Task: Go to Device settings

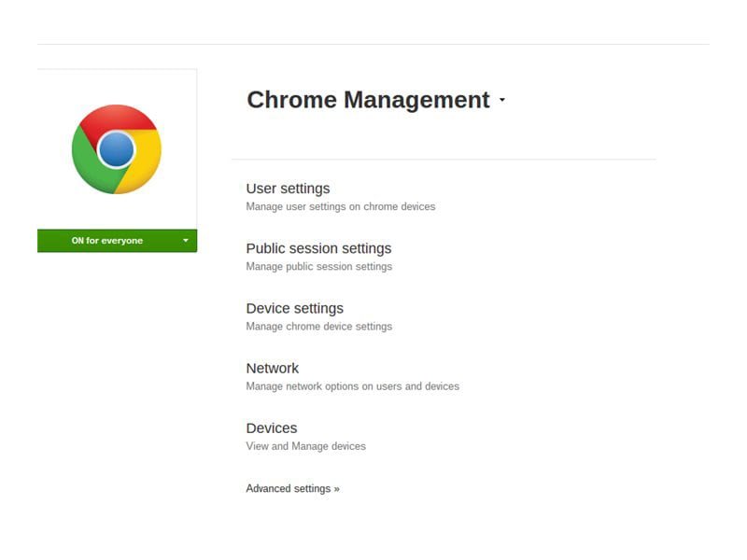Action: 294,308
